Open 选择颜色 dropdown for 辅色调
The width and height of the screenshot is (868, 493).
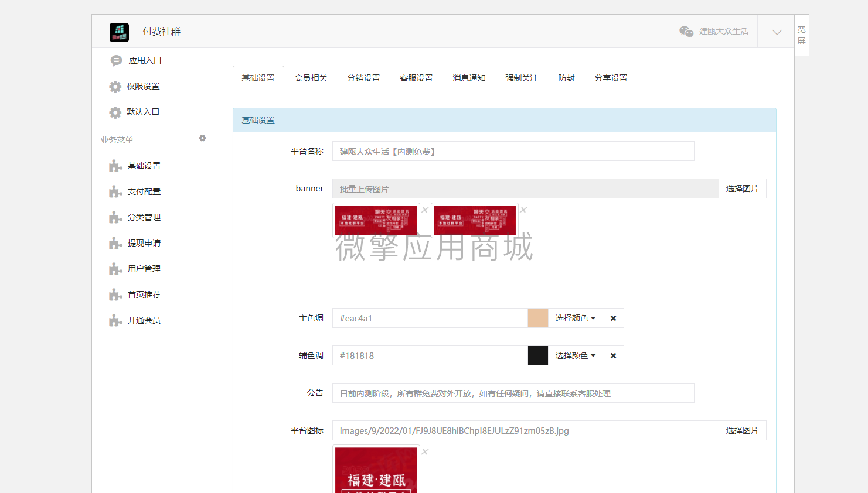coord(576,355)
